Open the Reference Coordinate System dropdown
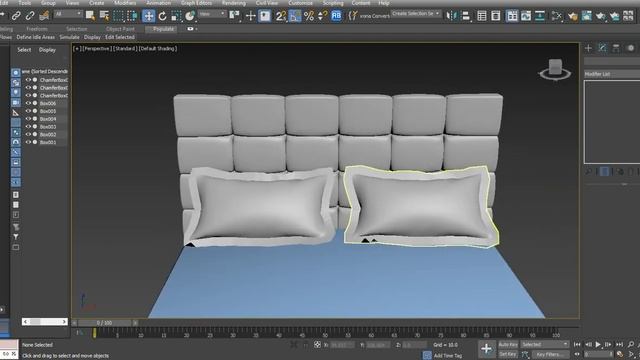The image size is (640, 360). [x=212, y=14]
